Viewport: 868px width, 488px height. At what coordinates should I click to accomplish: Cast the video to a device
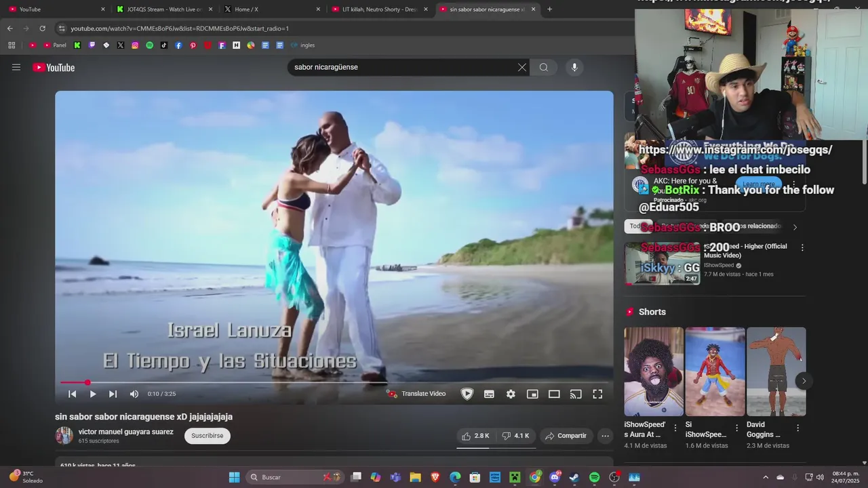576,394
